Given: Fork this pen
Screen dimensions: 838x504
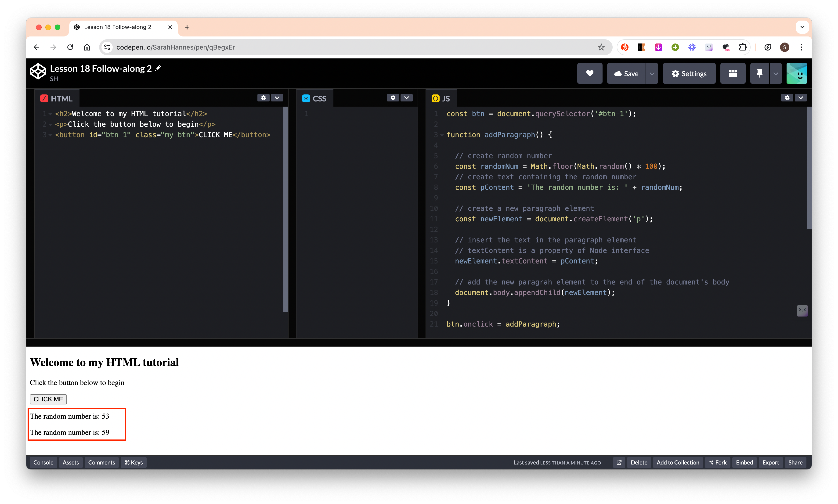Looking at the screenshot, I should (717, 462).
